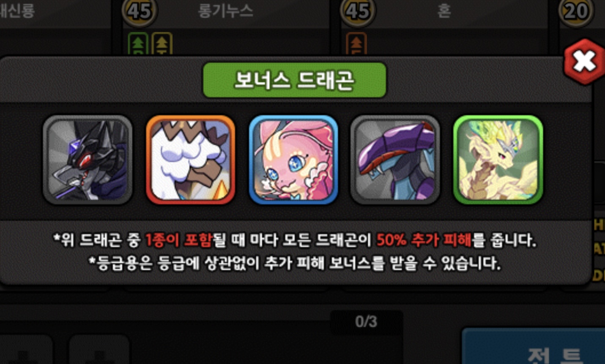605x364 pixels.
Task: Click the red 1종이 포함 text
Action: (x=178, y=240)
